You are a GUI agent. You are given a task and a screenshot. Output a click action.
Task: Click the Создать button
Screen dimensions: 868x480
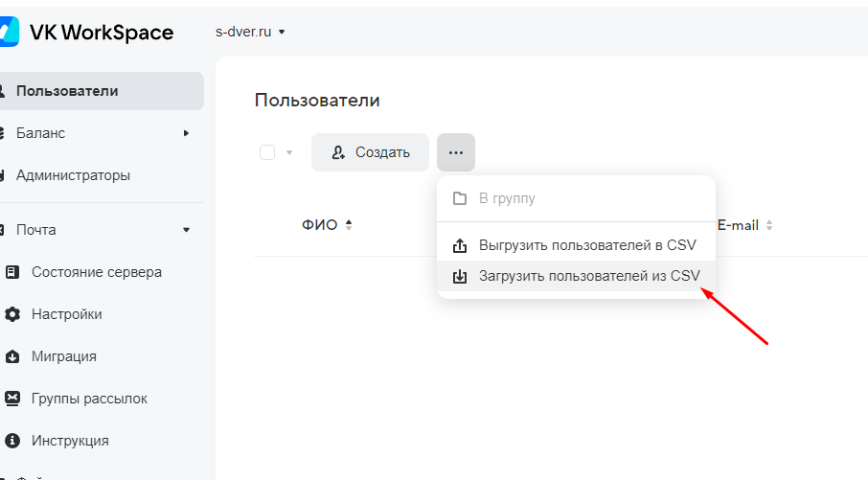tap(370, 152)
